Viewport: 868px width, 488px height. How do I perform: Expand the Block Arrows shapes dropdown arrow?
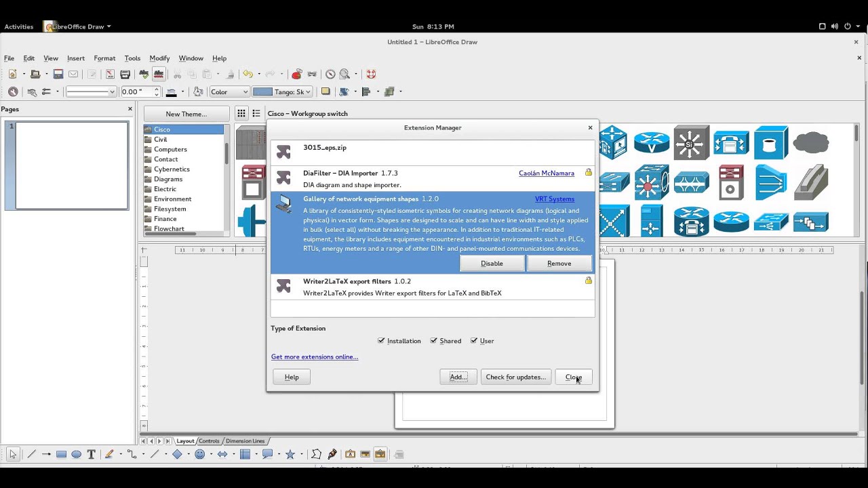(x=233, y=454)
